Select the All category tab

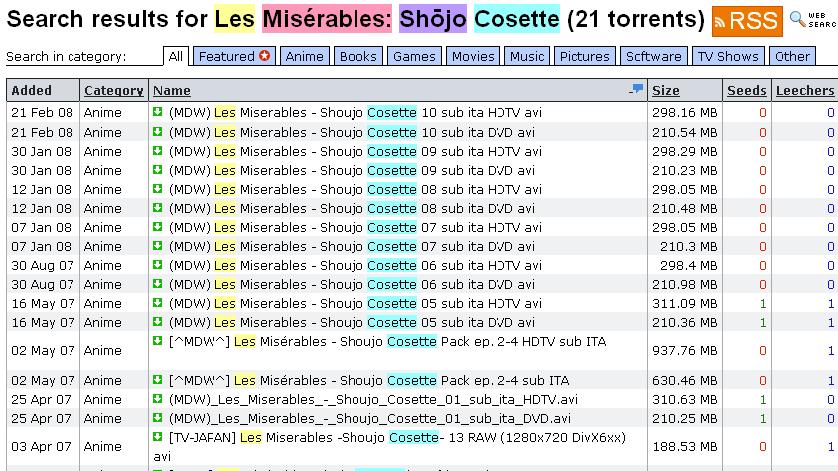[176, 56]
